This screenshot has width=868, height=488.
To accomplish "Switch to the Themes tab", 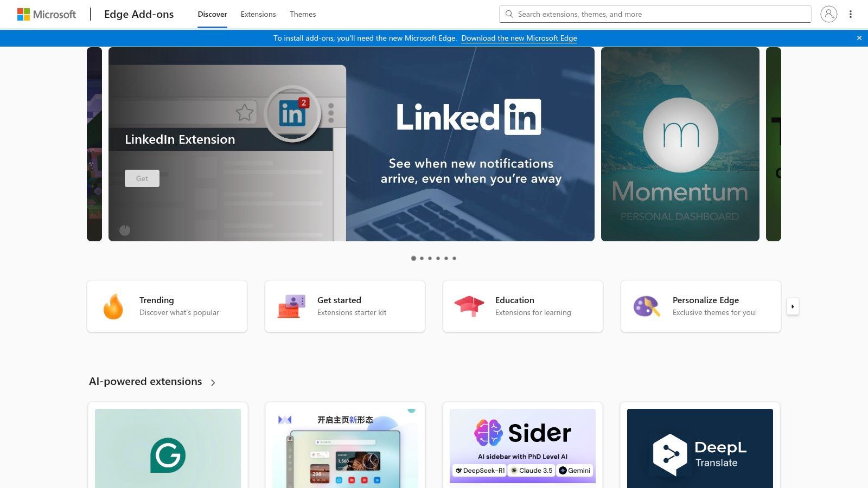I will pyautogui.click(x=303, y=14).
